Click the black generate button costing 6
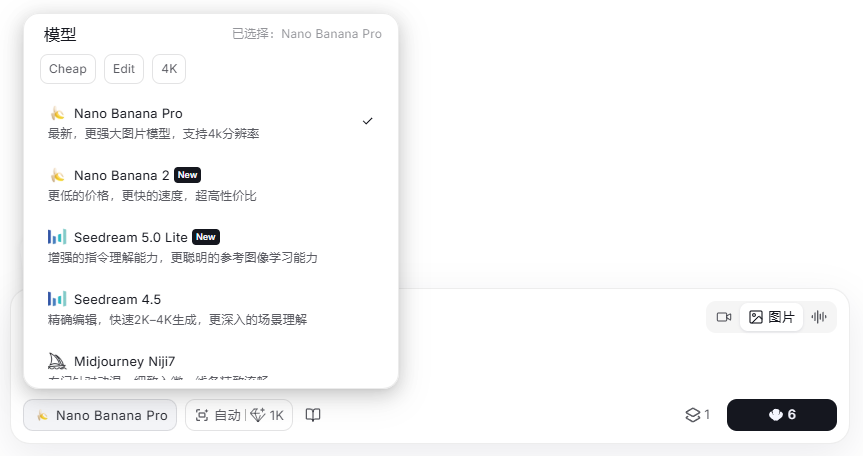 (782, 415)
